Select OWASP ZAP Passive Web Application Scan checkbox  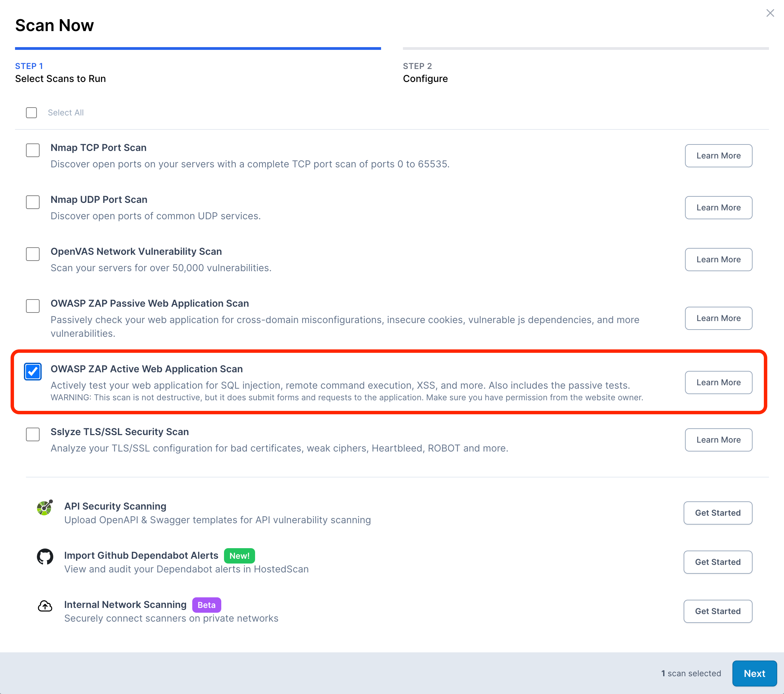tap(32, 306)
